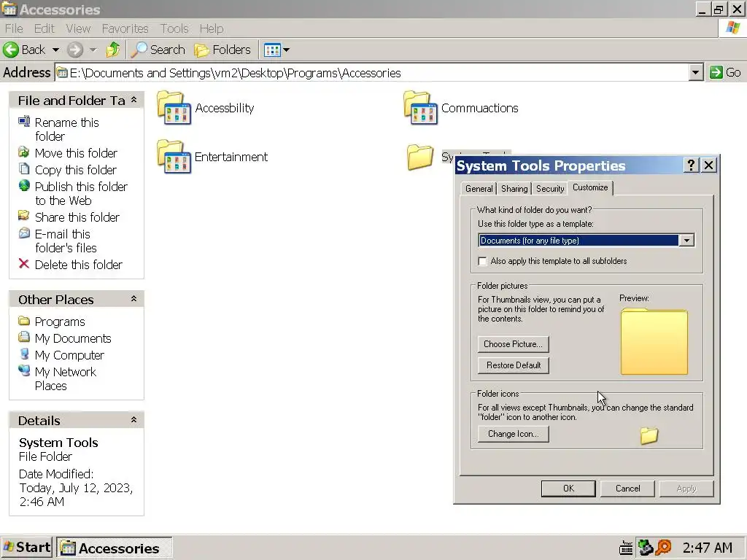The image size is (747, 560).
Task: Click the network computers tray icon
Action: 645,548
